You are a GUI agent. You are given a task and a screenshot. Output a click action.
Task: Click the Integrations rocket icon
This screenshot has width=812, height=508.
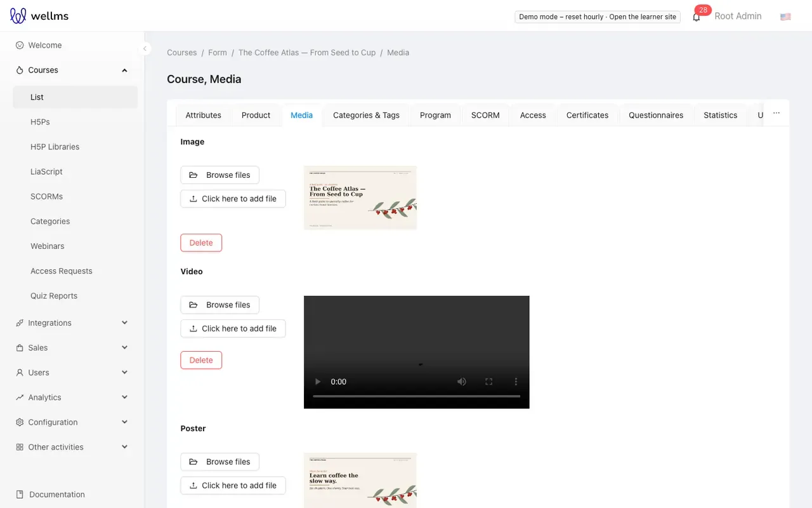click(x=20, y=323)
